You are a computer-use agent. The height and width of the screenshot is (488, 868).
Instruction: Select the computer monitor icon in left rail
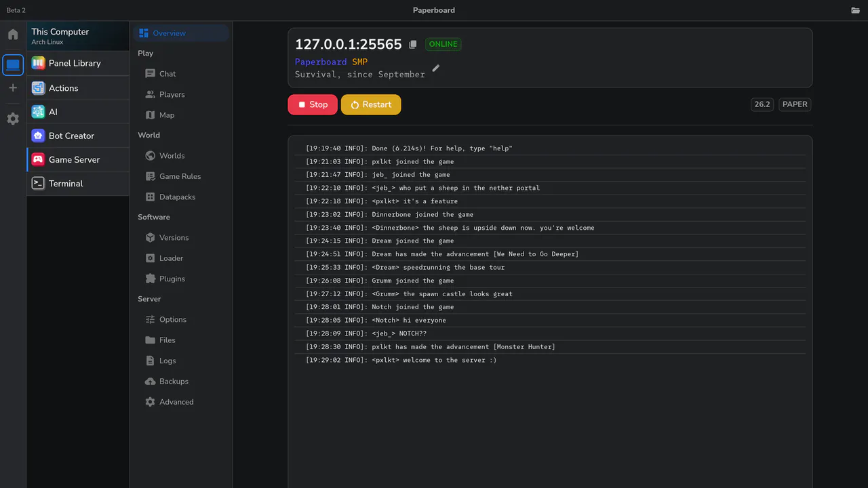pos(13,65)
